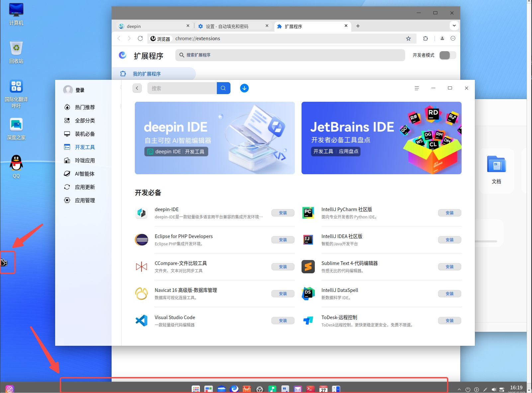Viewport: 532px width, 393px height.
Task: Bookmark page with star icon
Action: 408,39
